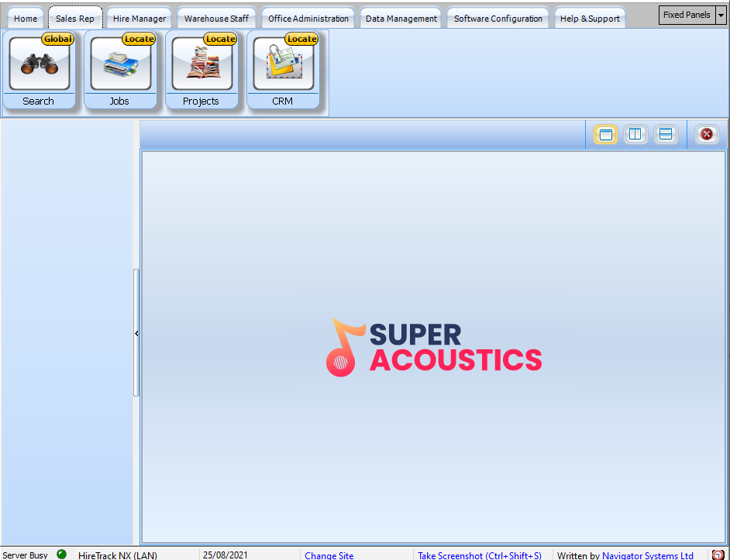Open the Navigator Systems Ltd link

pos(647,555)
